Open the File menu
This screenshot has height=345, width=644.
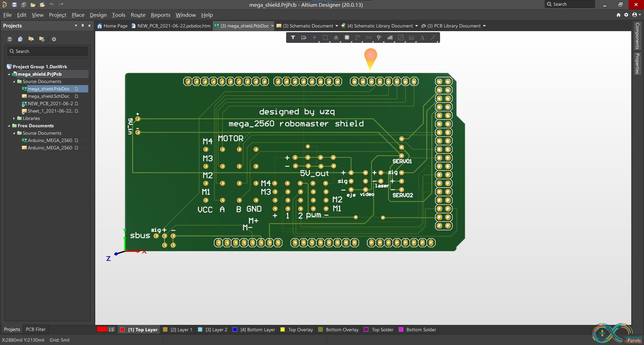(7, 15)
